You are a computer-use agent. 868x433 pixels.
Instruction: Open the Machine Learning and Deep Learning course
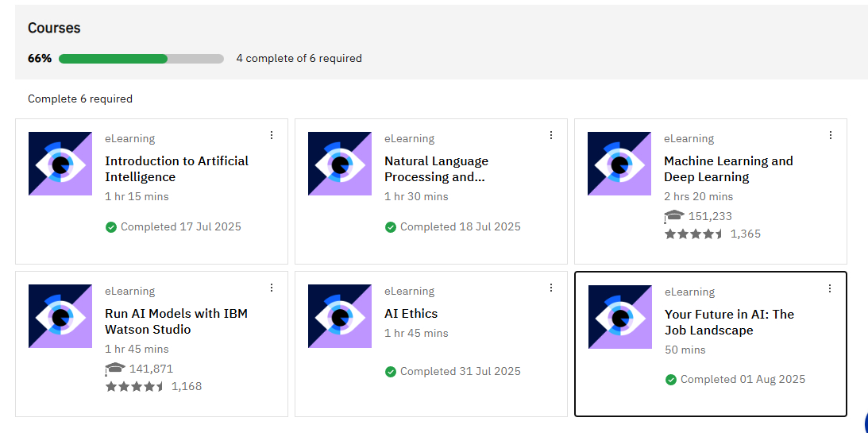point(728,169)
